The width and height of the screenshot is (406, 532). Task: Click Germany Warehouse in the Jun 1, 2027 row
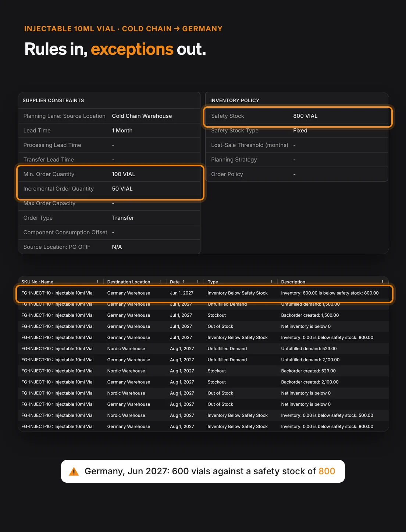tap(129, 293)
